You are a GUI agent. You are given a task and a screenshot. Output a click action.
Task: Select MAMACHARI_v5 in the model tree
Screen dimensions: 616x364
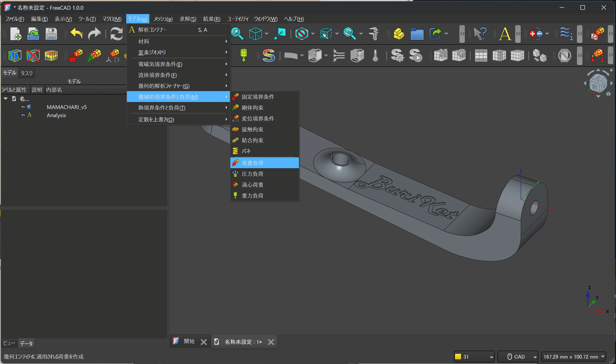(66, 107)
